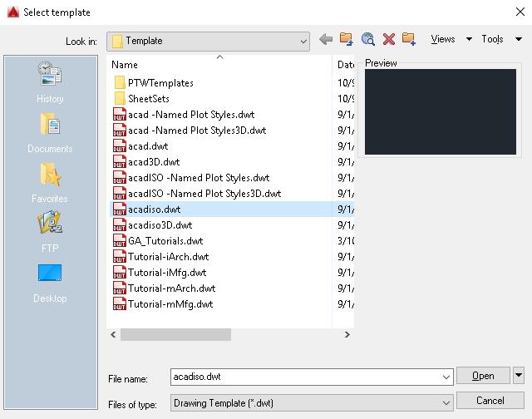Click the Open button
The height and width of the screenshot is (419, 532).
pyautogui.click(x=483, y=376)
